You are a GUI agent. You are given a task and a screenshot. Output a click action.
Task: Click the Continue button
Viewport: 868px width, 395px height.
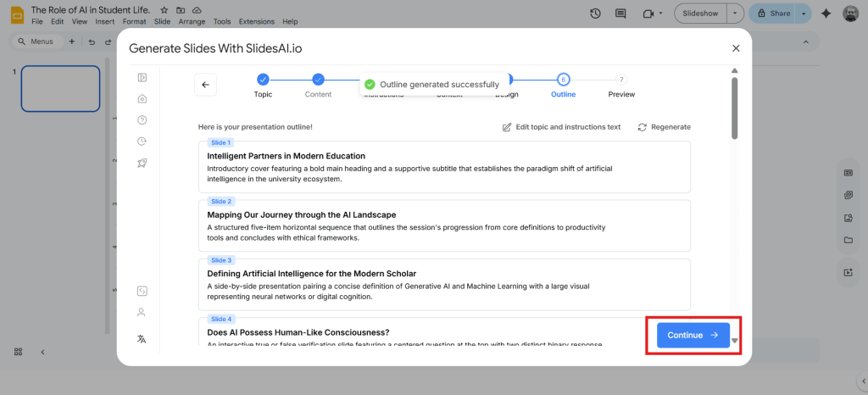[x=693, y=335]
